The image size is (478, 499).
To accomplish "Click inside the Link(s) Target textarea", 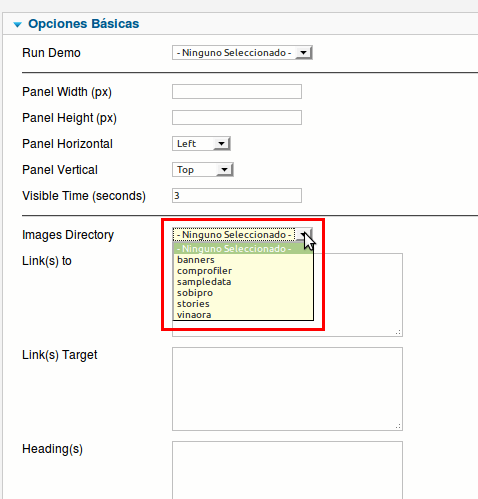I will click(287, 389).
